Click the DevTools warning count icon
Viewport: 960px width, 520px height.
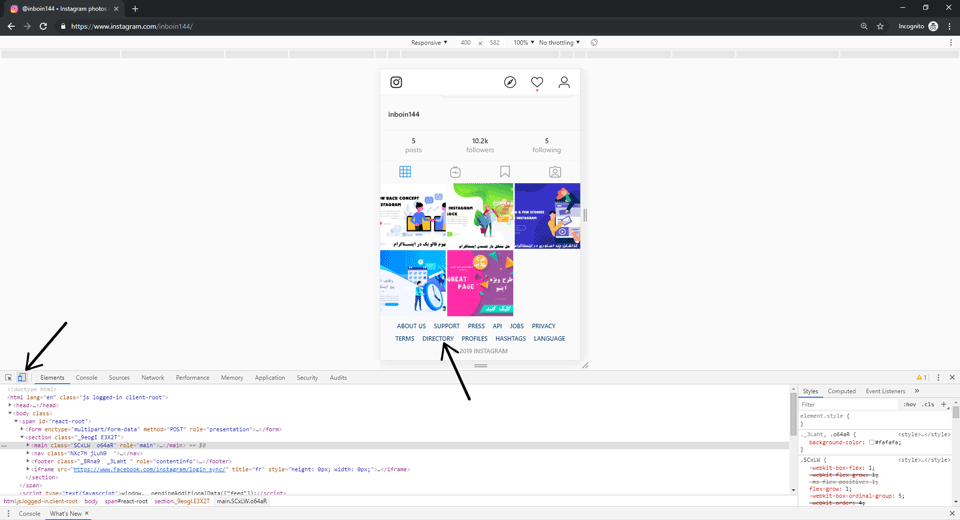[921, 377]
